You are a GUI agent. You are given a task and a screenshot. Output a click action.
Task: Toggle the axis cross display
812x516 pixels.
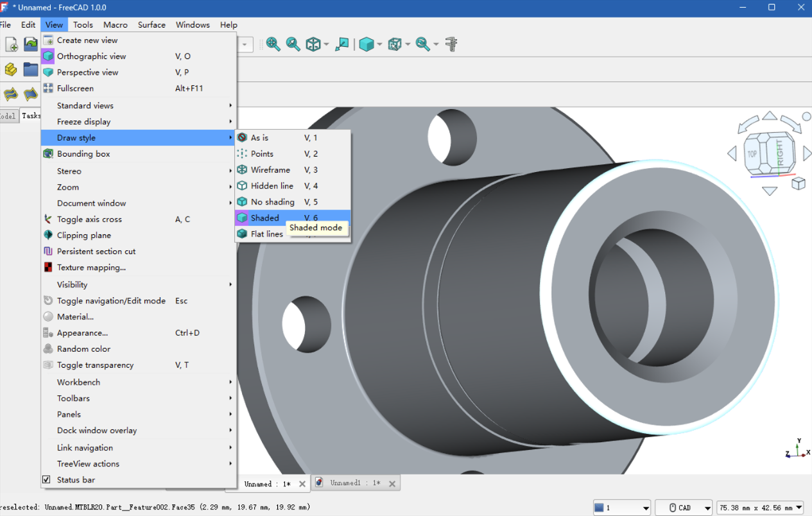89,219
